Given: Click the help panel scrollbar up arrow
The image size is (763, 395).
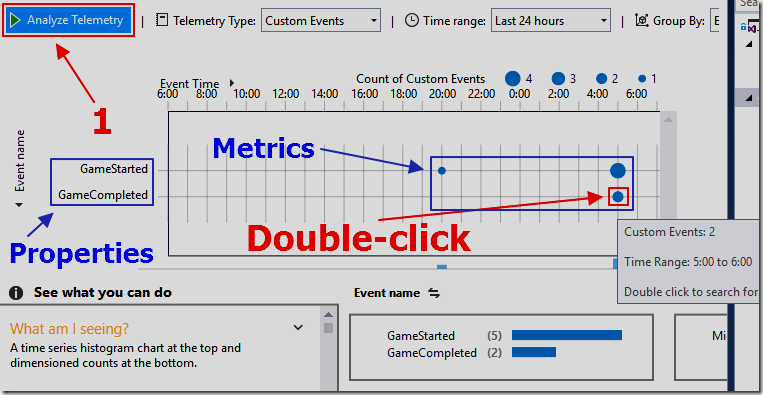Looking at the screenshot, I should point(329,315).
